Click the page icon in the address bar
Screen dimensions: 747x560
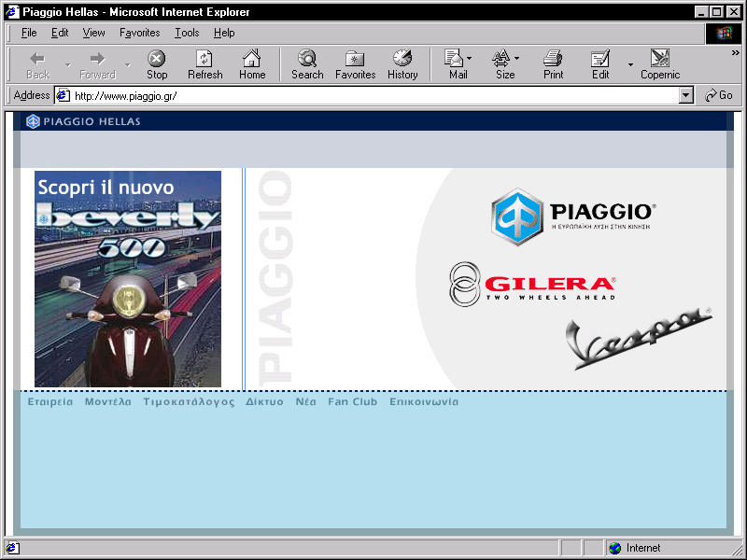(x=63, y=96)
